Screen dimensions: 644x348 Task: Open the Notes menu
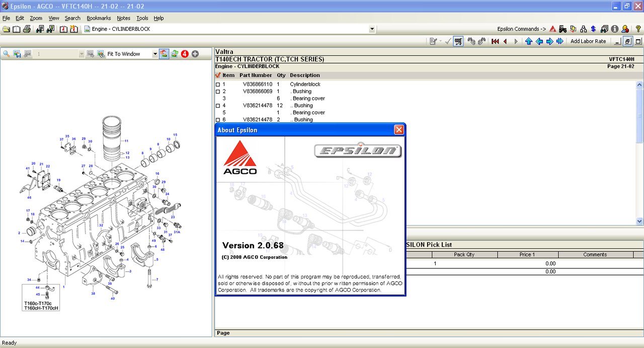(123, 18)
